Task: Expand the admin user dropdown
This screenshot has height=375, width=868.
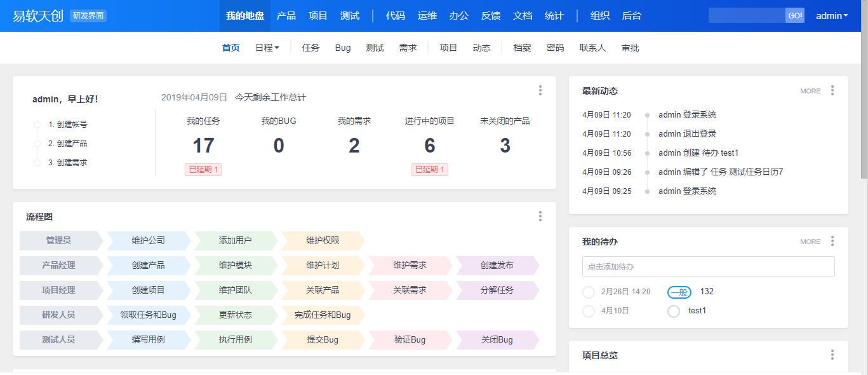Action: [x=832, y=16]
